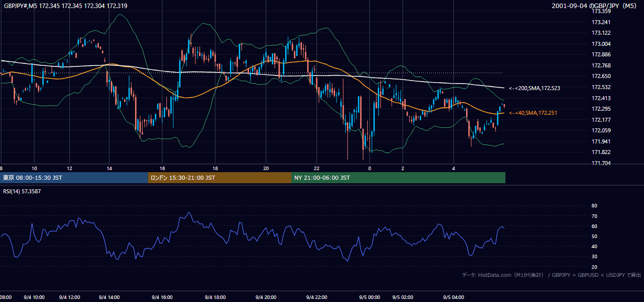Click hour 22 on the price chart axis
This screenshot has height=302, width=644.
coord(316,168)
